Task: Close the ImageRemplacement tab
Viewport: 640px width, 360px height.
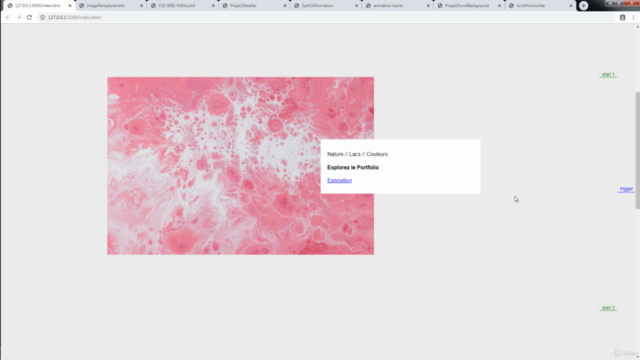Action: (142, 6)
